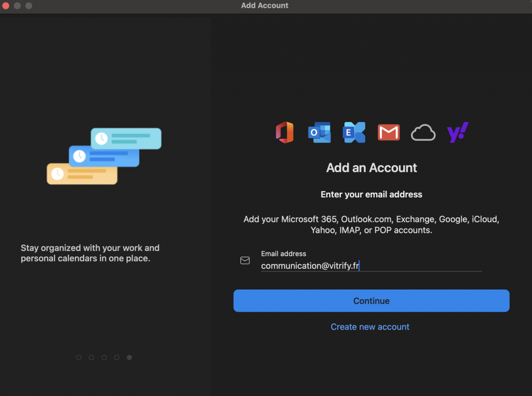Image resolution: width=532 pixels, height=396 pixels.
Task: Focus the Email address input field
Action: click(371, 266)
